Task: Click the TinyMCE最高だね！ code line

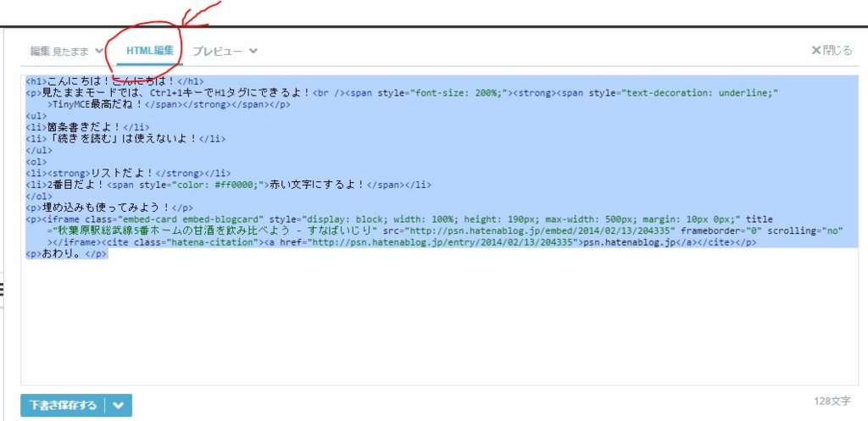Action: [x=169, y=104]
